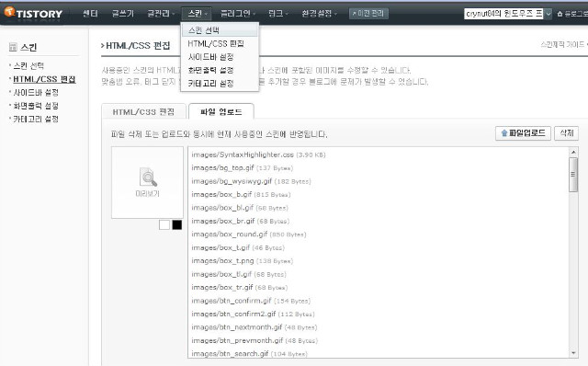The image size is (588, 366).
Task: Click the 파일업로드 button
Action: click(x=523, y=133)
